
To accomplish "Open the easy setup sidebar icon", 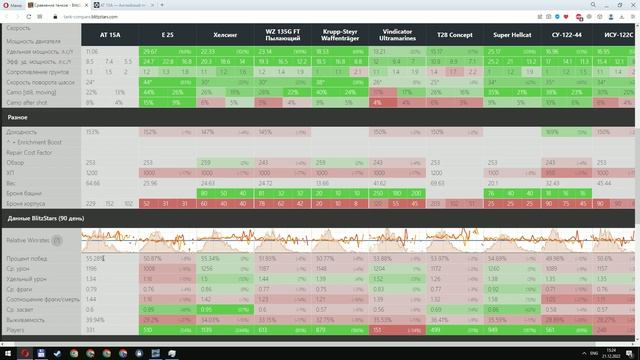I will point(632,17).
